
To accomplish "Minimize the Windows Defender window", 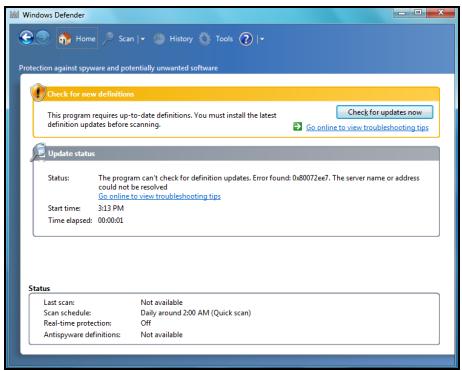I will (x=402, y=13).
